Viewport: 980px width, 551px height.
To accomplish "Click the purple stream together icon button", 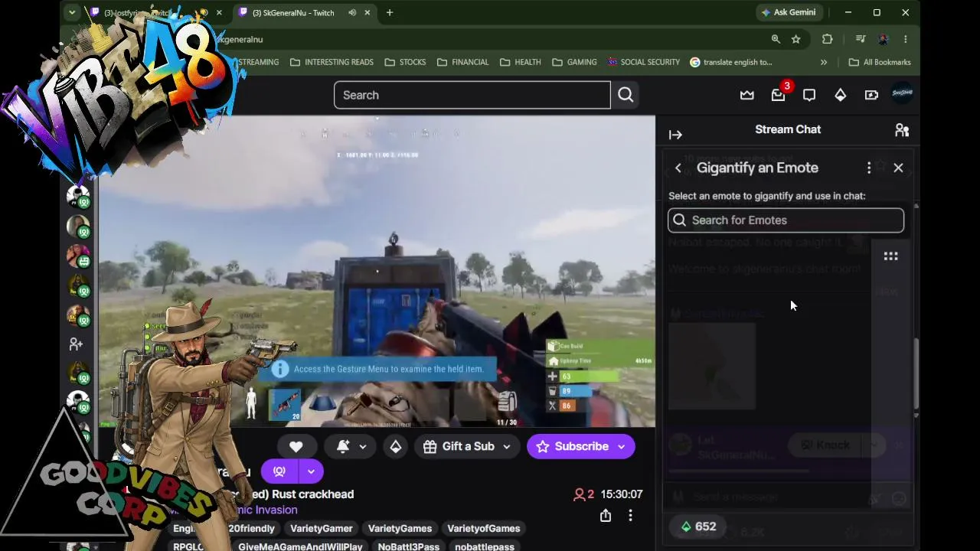I will coord(279,471).
